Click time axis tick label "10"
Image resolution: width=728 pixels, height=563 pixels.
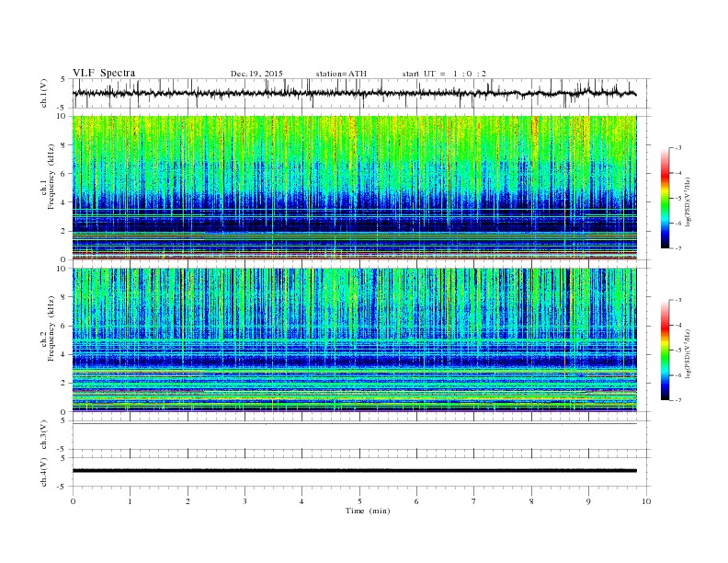[x=646, y=501]
